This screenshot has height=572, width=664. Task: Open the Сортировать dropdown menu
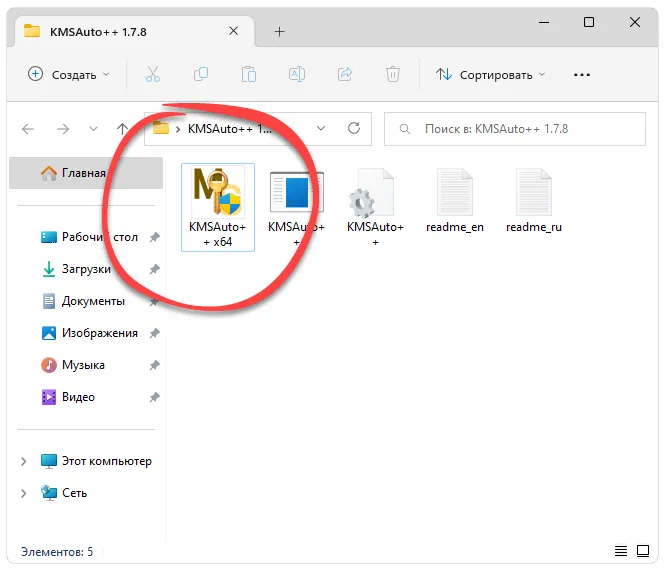pos(490,75)
